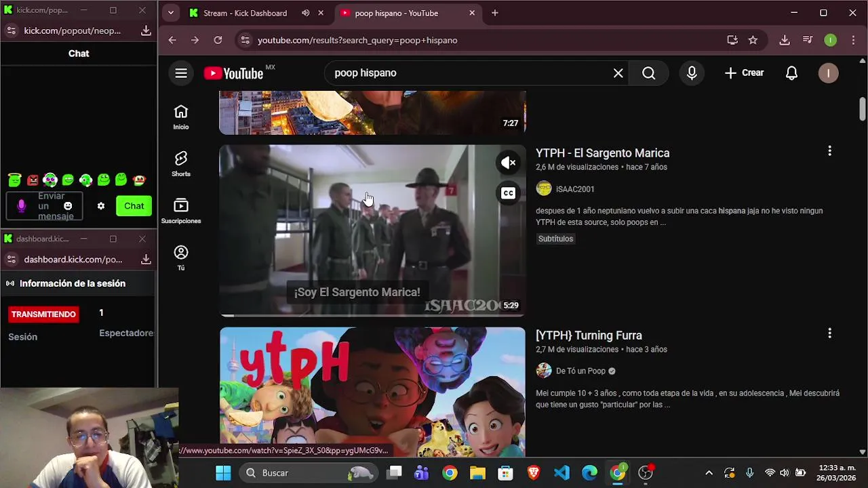Open options menu for Turning Furra video
868x488 pixels.
[x=829, y=333]
